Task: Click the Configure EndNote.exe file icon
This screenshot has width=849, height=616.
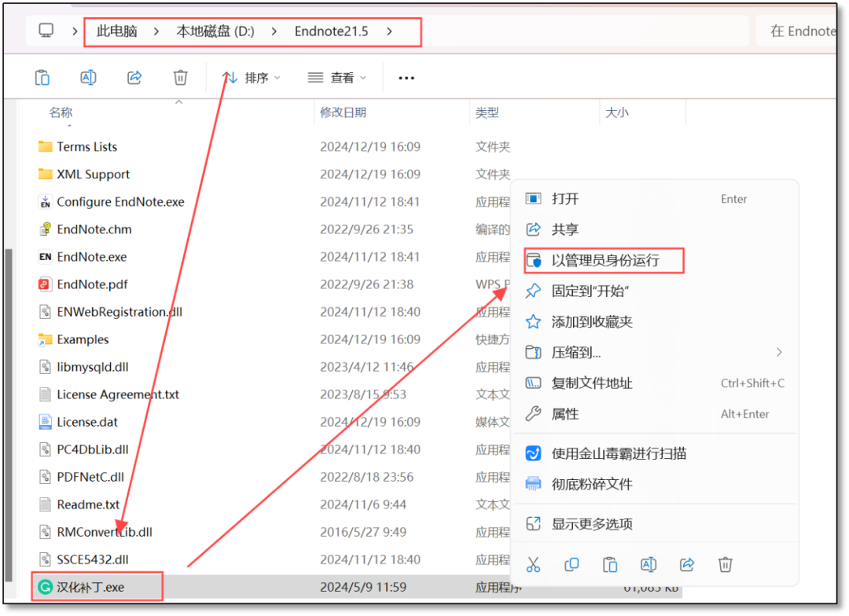Action: pyautogui.click(x=46, y=202)
